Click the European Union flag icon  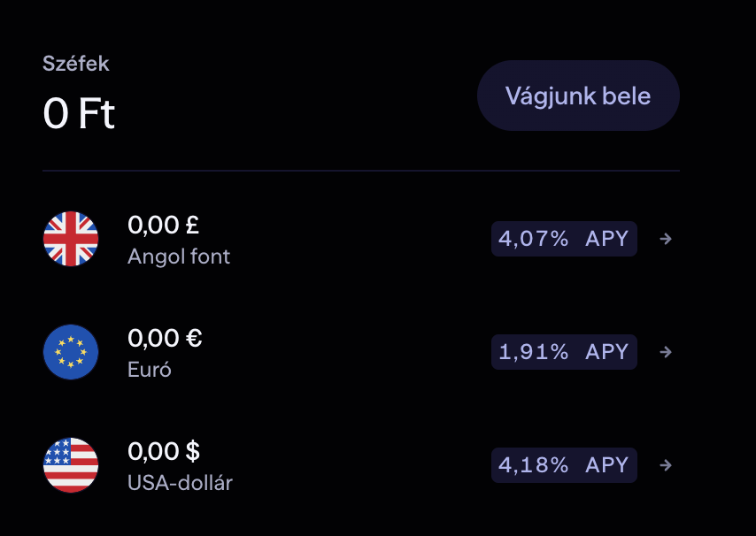pos(71,352)
